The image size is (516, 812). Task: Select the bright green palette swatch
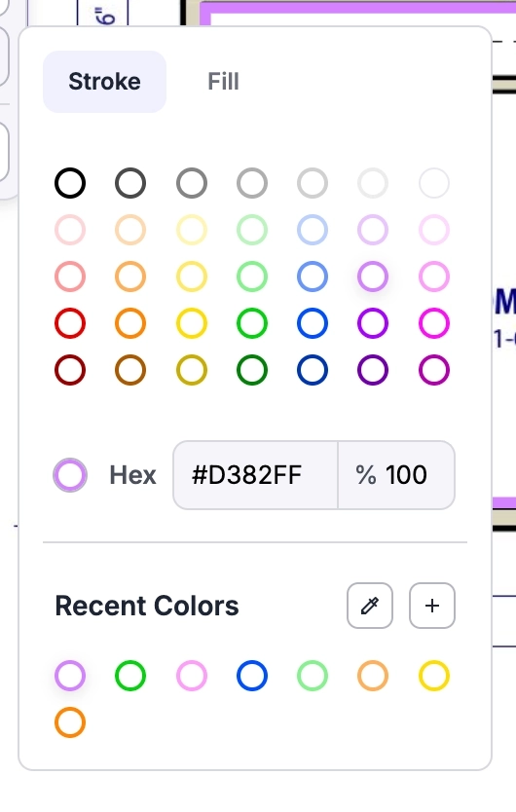click(252, 323)
